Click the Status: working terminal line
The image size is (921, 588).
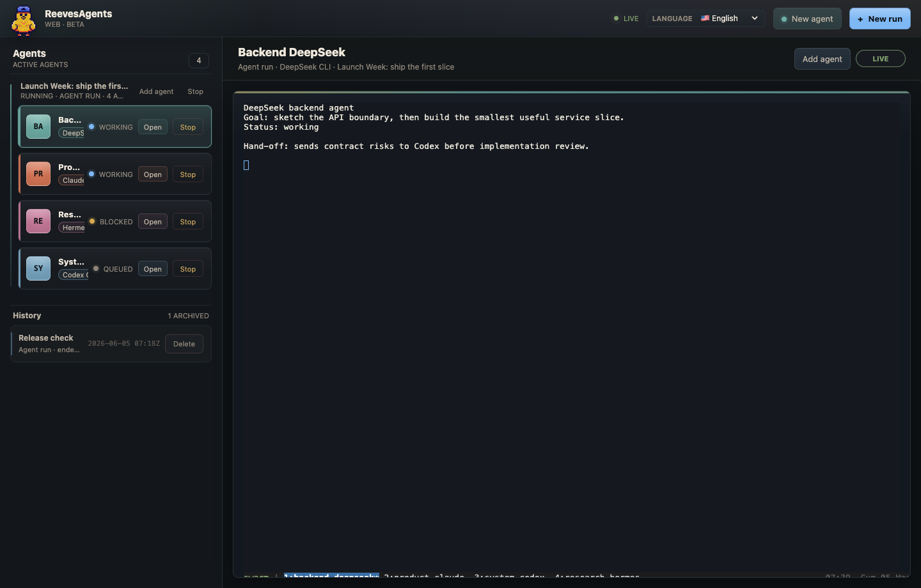[x=281, y=127]
